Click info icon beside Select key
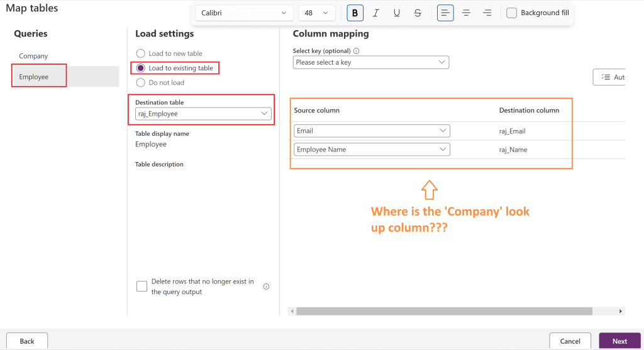Image resolution: width=644 pixels, height=350 pixels. coord(356,52)
